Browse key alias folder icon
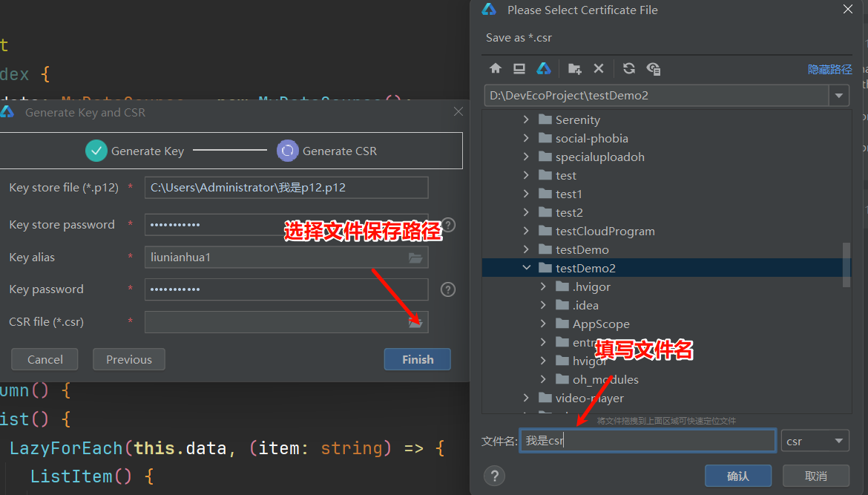The image size is (868, 495). coord(415,258)
